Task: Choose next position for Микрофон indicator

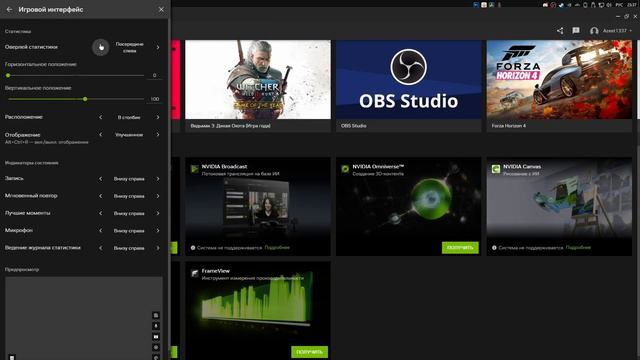Action: click(158, 231)
